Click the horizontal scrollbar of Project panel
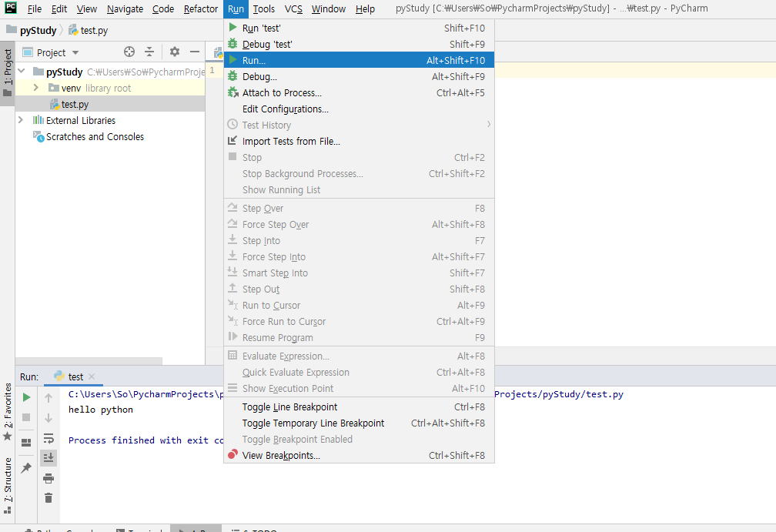Image resolution: width=776 pixels, height=532 pixels. 89,361
